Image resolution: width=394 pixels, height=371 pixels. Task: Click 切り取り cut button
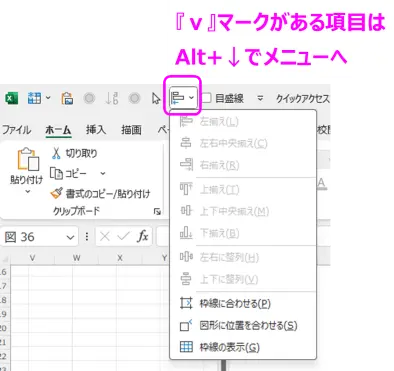pyautogui.click(x=74, y=153)
